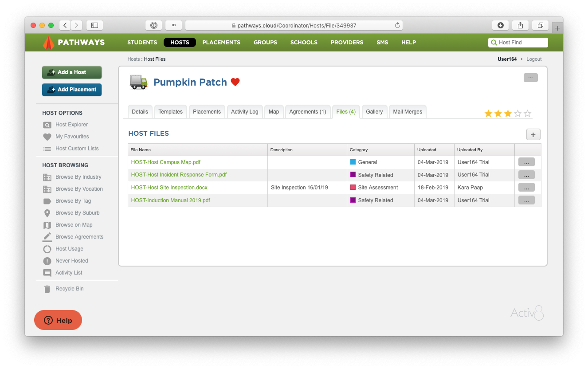Viewport: 588px width, 369px height.
Task: Open Safari downloads button
Action: tap(500, 25)
